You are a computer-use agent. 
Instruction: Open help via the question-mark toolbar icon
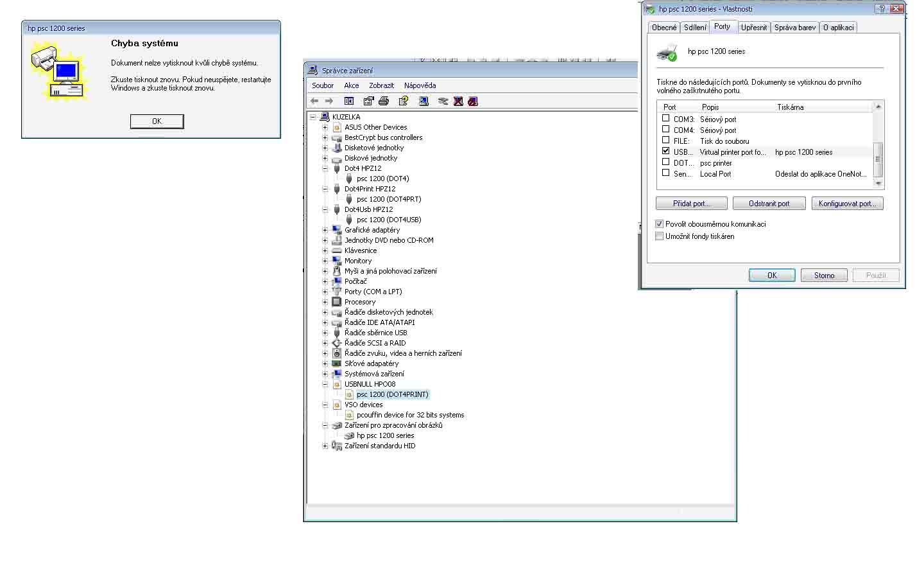[x=404, y=101]
